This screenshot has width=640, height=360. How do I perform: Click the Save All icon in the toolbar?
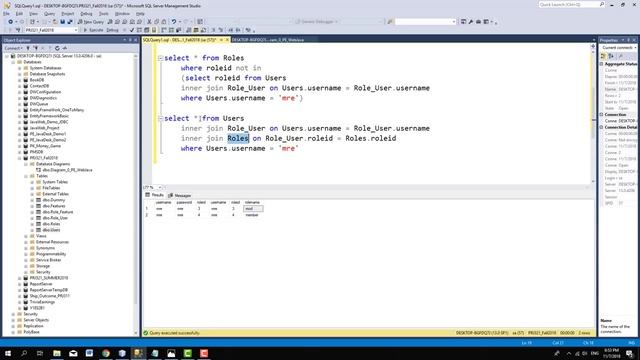tap(70, 22)
